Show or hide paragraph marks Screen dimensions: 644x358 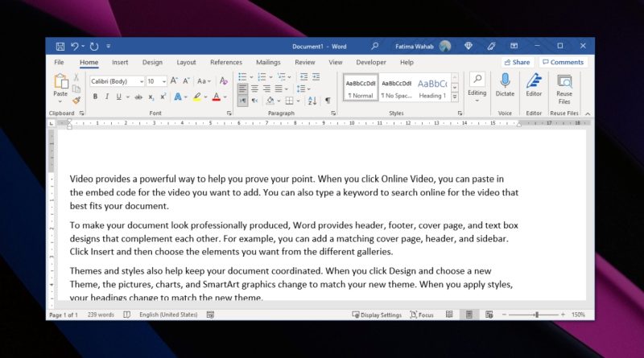328,101
